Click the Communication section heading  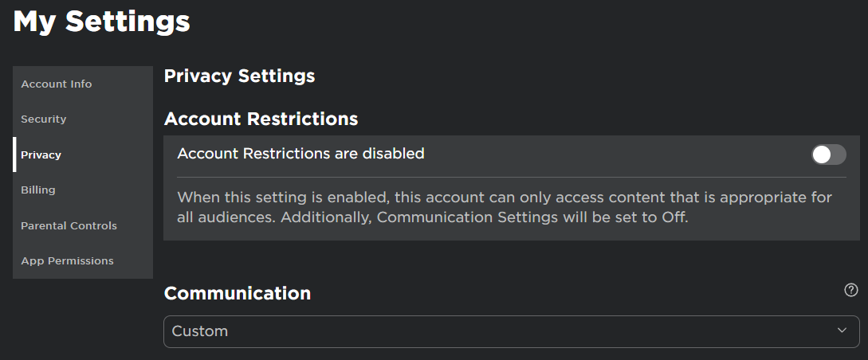[237, 293]
